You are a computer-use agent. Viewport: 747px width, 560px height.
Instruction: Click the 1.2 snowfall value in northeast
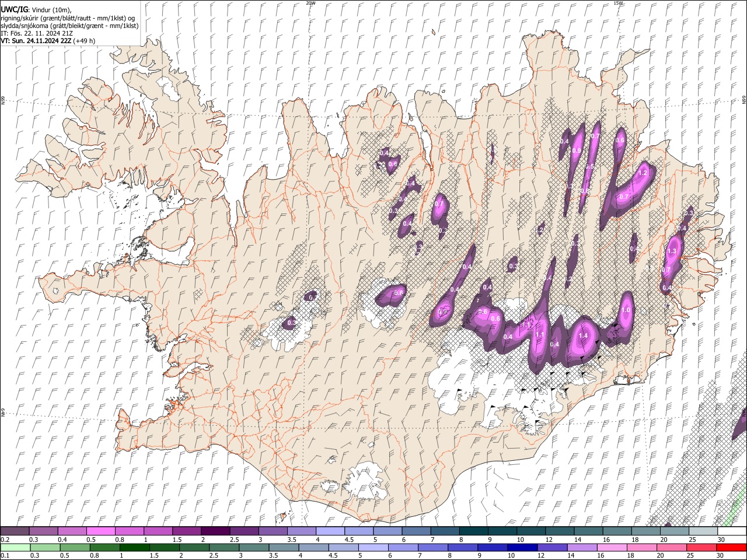coord(643,173)
